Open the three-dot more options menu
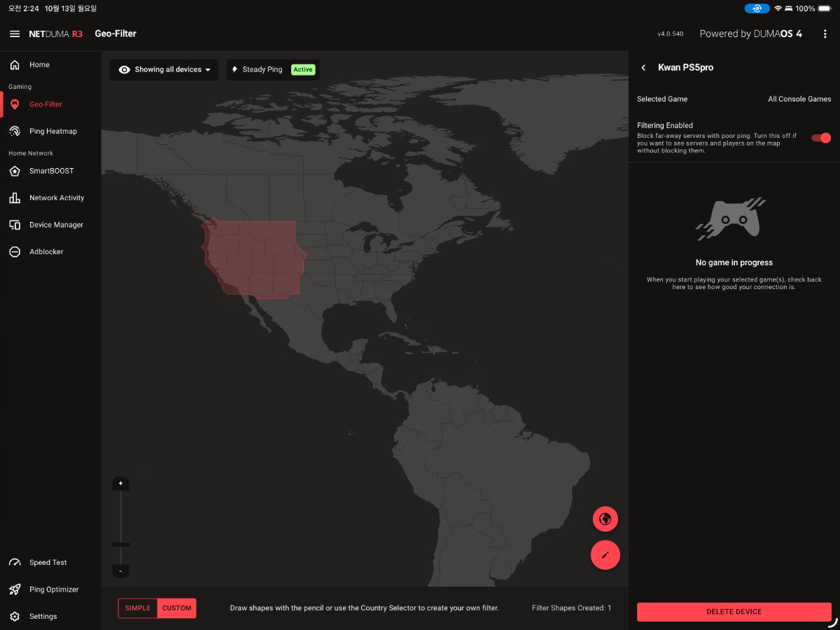Screen dimensions: 840x630 [825, 34]
